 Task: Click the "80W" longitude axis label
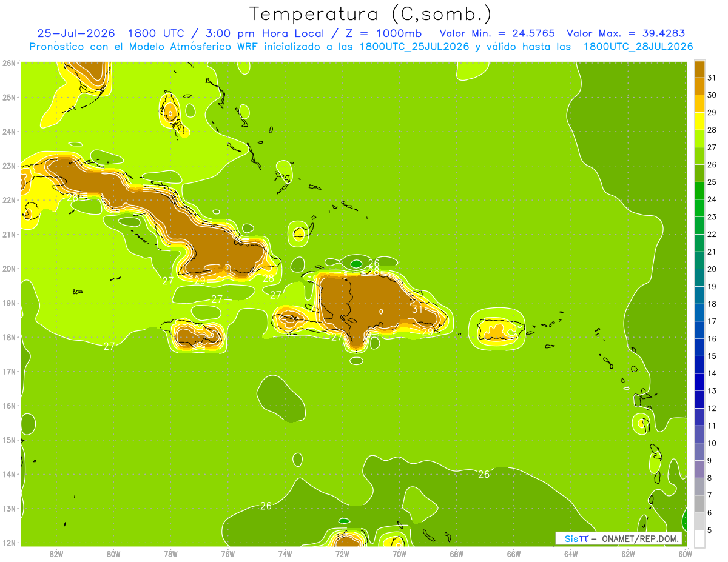click(x=113, y=554)
